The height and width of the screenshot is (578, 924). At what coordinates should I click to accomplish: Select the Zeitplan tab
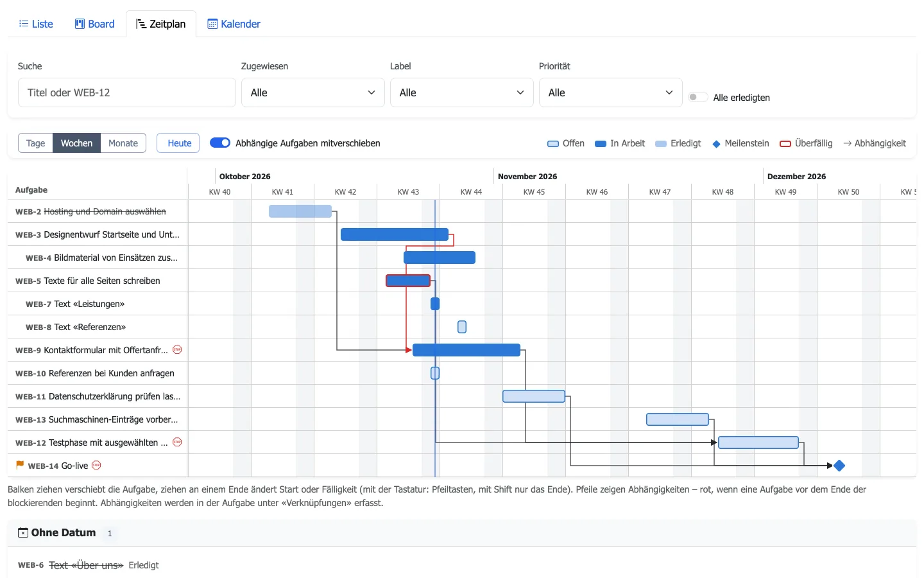(x=161, y=24)
